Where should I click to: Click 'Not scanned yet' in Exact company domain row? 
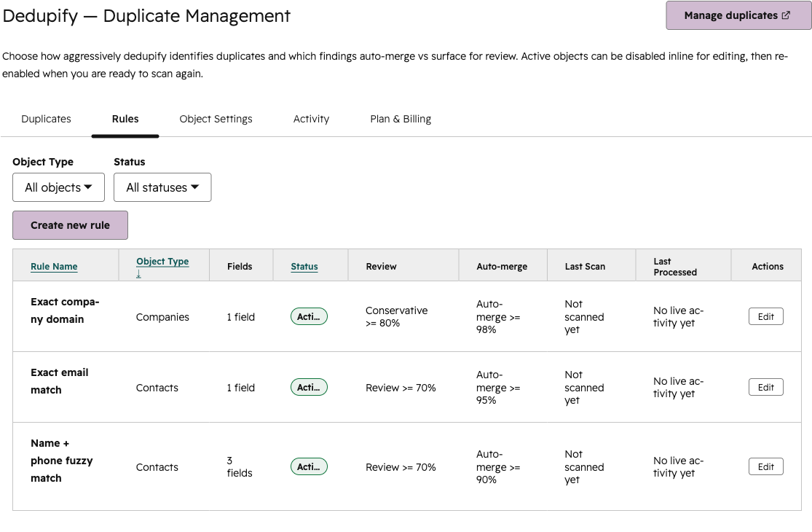(x=584, y=316)
